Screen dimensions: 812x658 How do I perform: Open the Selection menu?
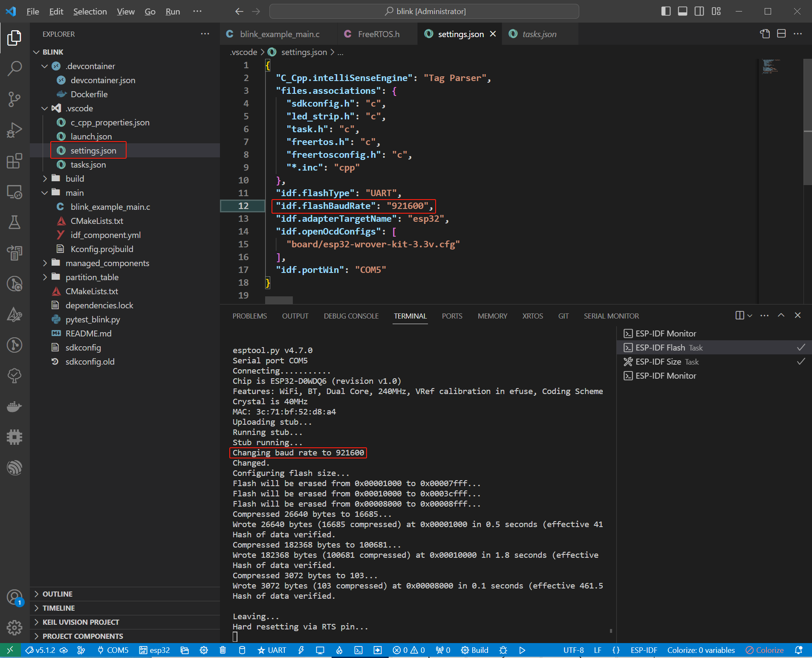point(90,12)
